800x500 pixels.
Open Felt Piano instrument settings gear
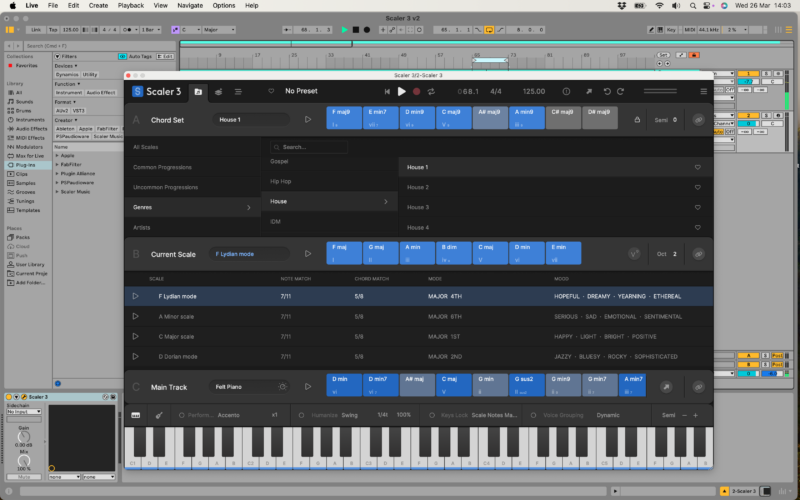[x=282, y=387]
